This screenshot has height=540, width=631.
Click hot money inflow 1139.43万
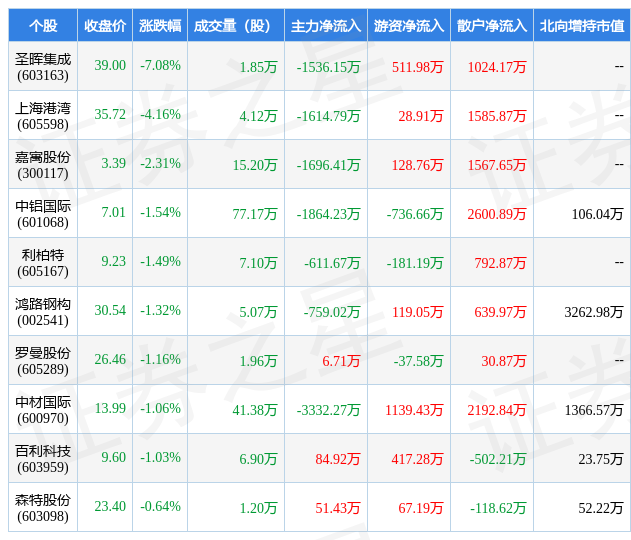click(414, 410)
